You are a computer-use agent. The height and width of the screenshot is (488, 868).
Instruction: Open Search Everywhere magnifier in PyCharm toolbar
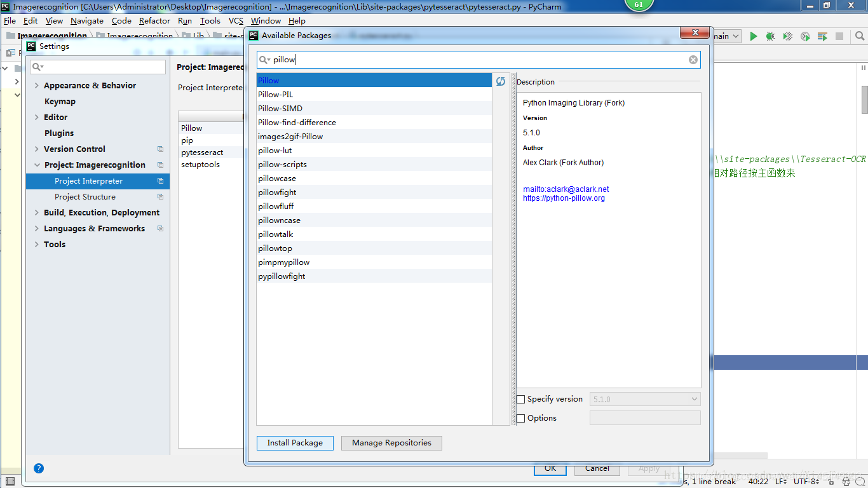(x=860, y=36)
